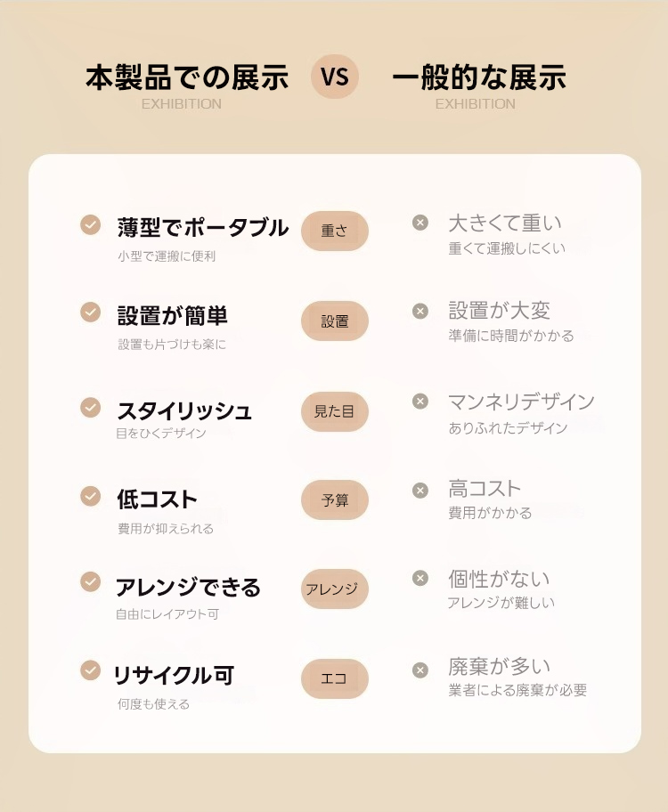This screenshot has height=812, width=668.
Task: Click the X icon beside 廃棄が多い
Action: point(420,670)
